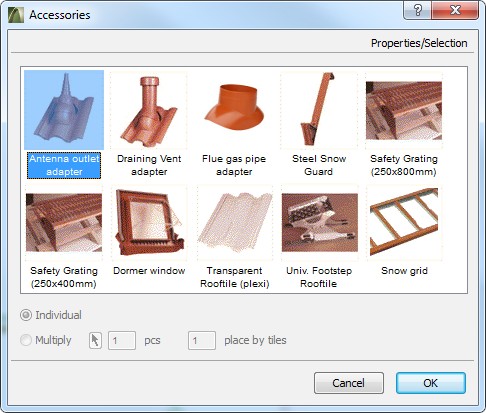This screenshot has height=413, width=486.
Task: Open help via question mark button
Action: [x=417, y=10]
